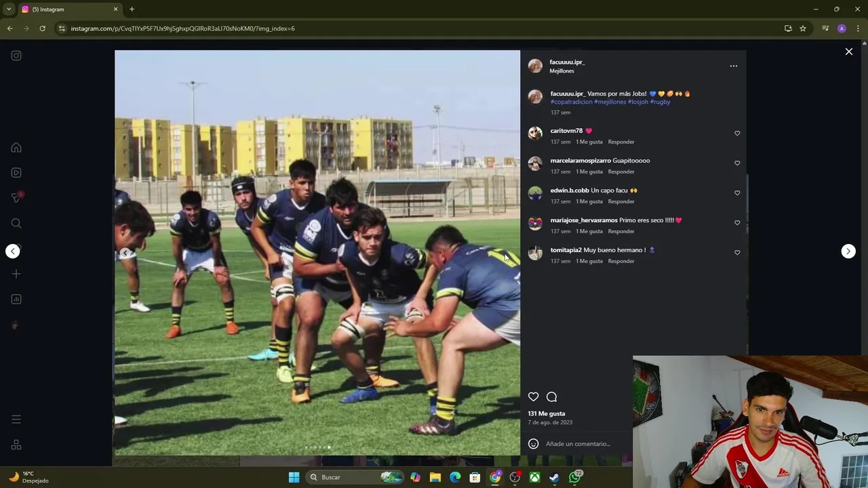Click the Instagram logo in sidebar
This screenshot has height=488, width=868.
click(x=16, y=56)
